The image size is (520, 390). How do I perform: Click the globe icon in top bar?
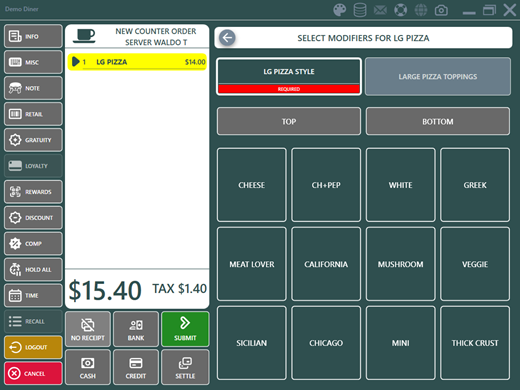pyautogui.click(x=421, y=10)
